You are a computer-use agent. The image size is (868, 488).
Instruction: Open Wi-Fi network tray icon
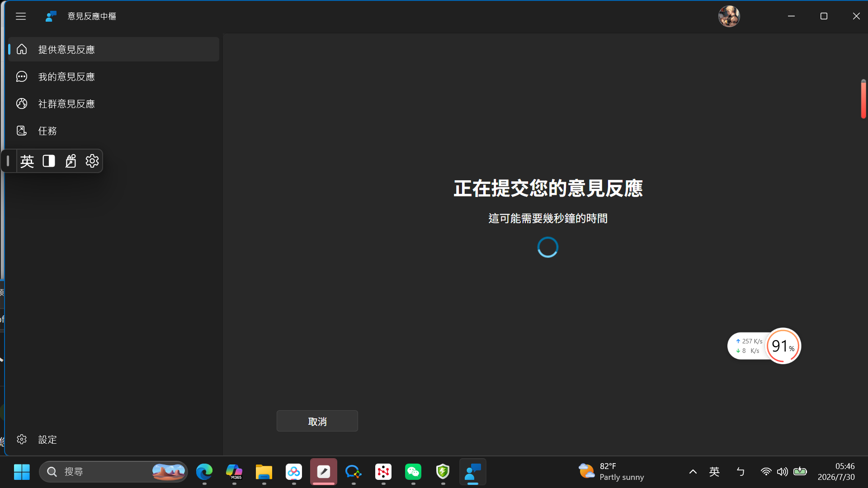766,472
